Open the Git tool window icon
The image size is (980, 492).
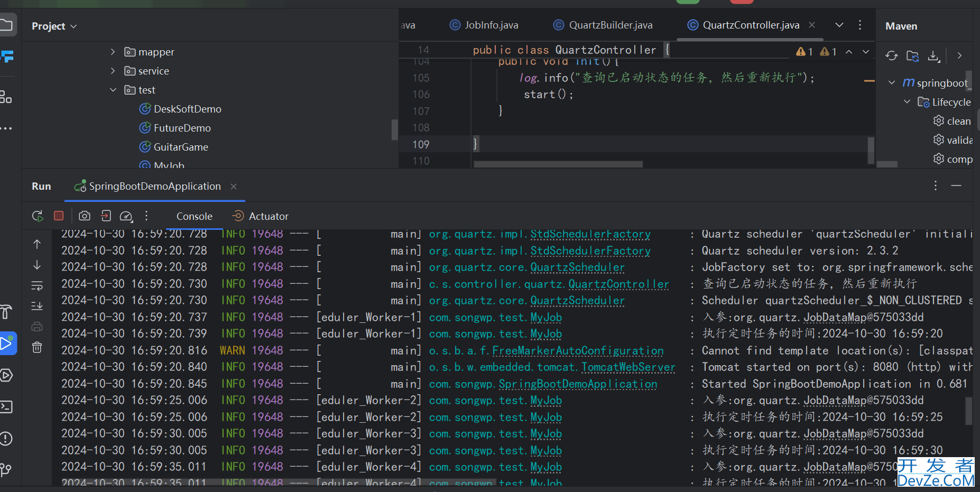[6, 470]
